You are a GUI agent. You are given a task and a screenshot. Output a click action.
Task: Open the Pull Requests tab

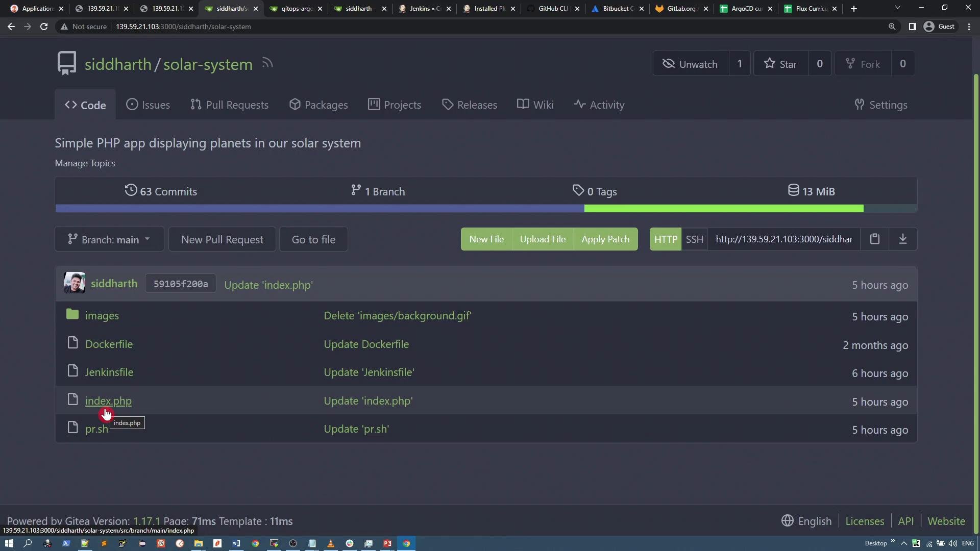click(x=230, y=105)
